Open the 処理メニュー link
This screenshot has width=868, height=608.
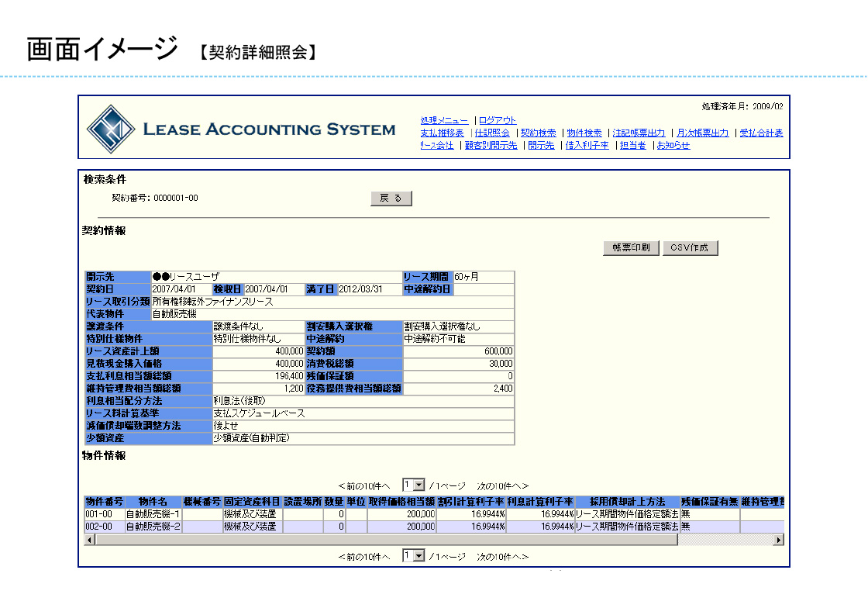click(x=444, y=120)
